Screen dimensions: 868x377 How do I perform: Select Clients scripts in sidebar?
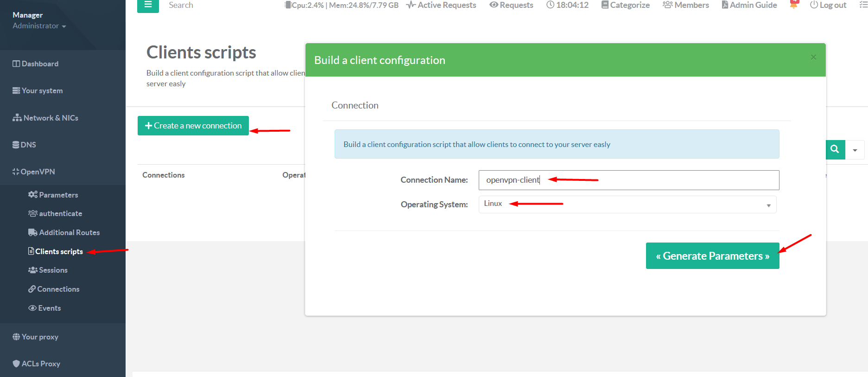click(x=55, y=251)
